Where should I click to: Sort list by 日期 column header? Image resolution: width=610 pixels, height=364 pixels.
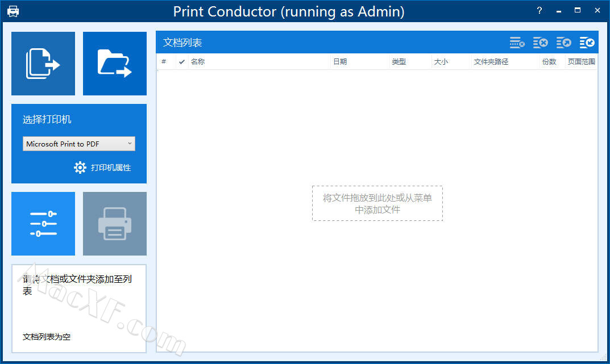click(x=340, y=62)
